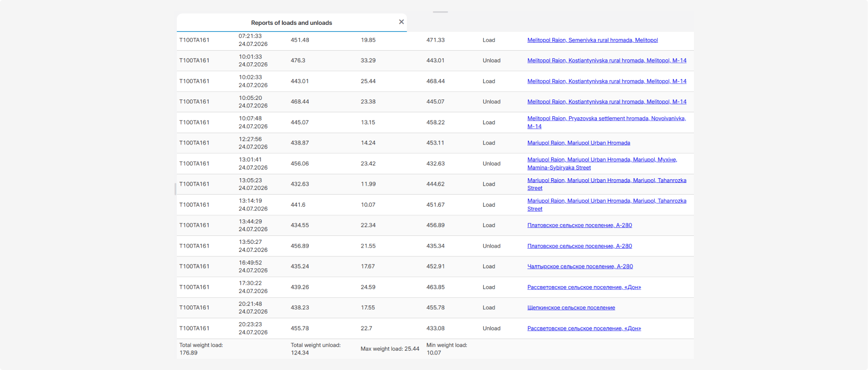This screenshot has width=868, height=370.
Task: Open Платовское сельское поселение Load link
Action: (579, 225)
